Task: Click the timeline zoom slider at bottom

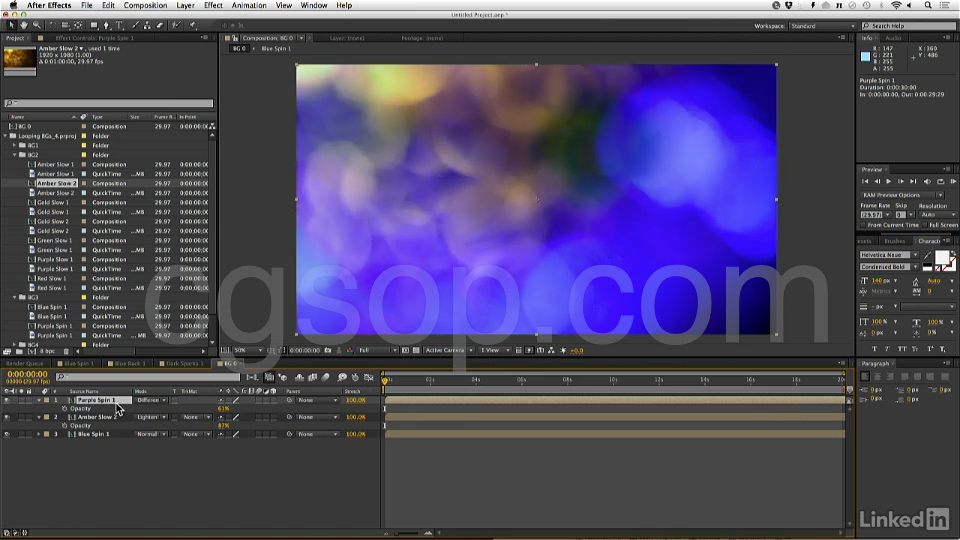Action: (407, 533)
